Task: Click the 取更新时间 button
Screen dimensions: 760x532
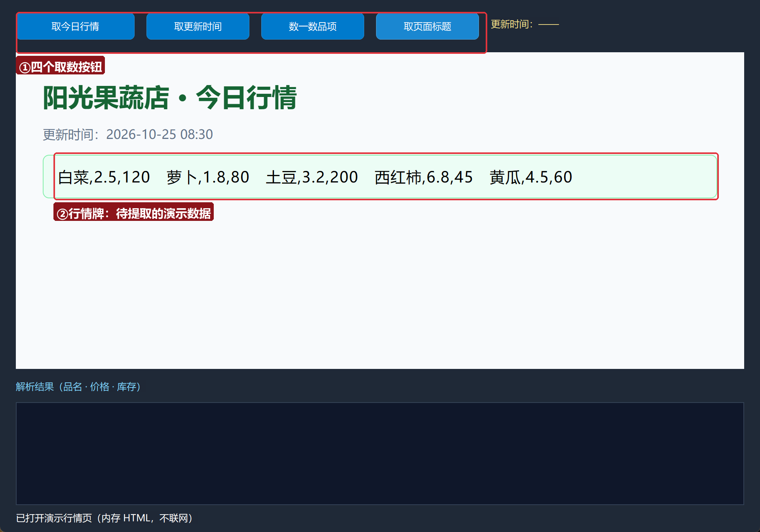Action: [x=198, y=26]
